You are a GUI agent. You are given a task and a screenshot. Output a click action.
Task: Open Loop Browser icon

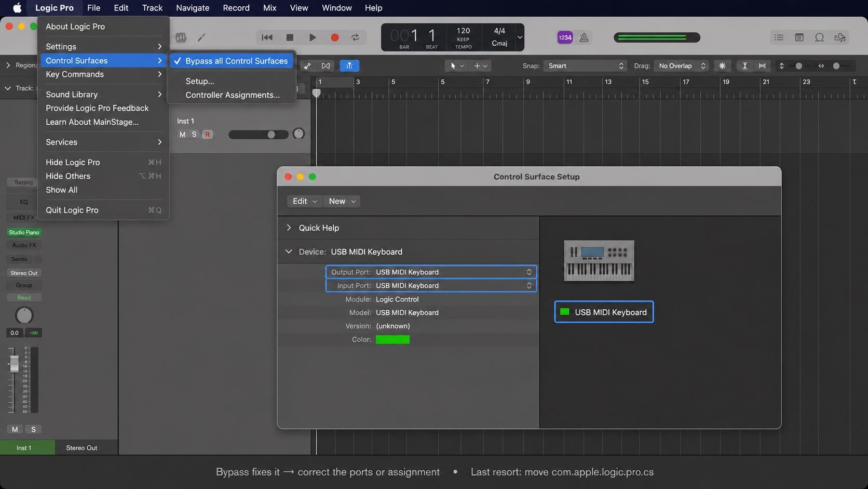click(819, 37)
